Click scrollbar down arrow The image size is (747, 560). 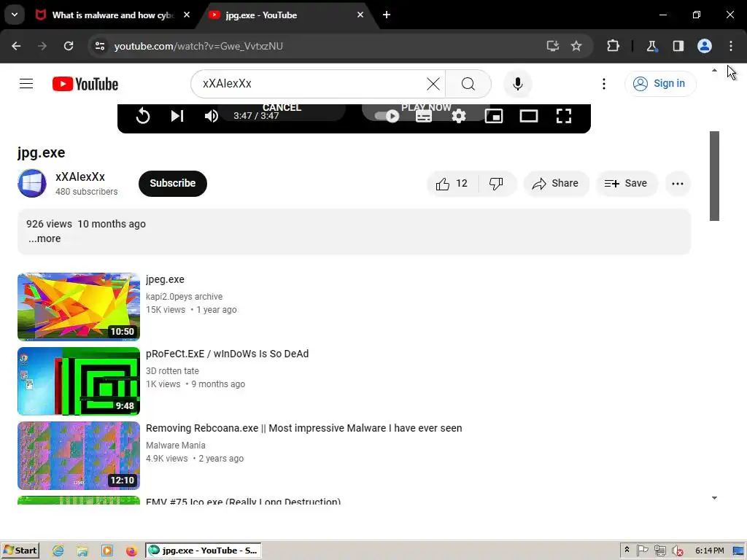pyautogui.click(x=714, y=498)
